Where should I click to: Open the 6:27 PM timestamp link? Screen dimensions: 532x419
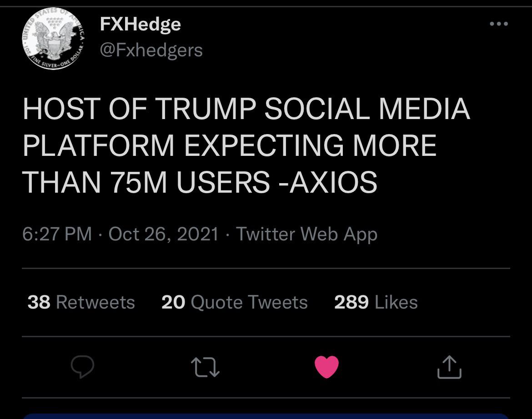57,234
